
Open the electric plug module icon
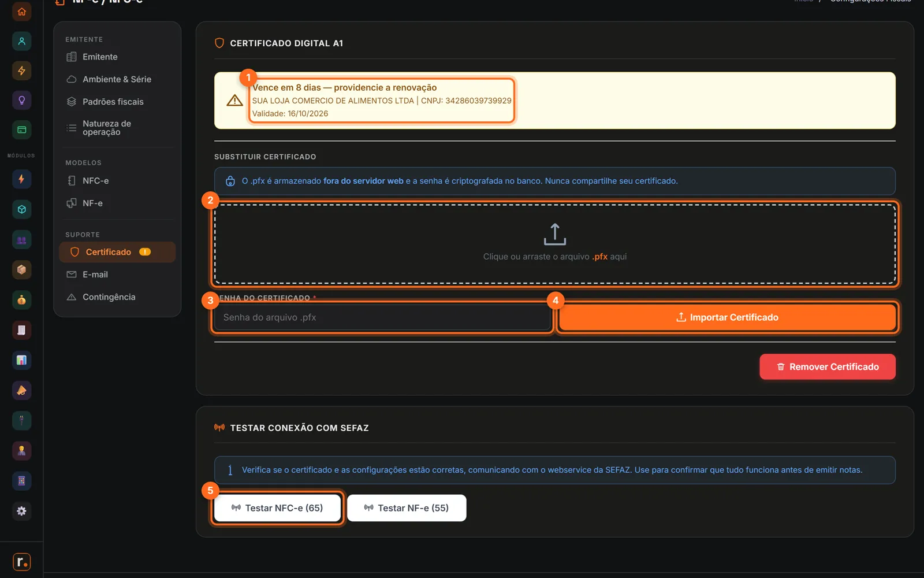[x=21, y=420]
